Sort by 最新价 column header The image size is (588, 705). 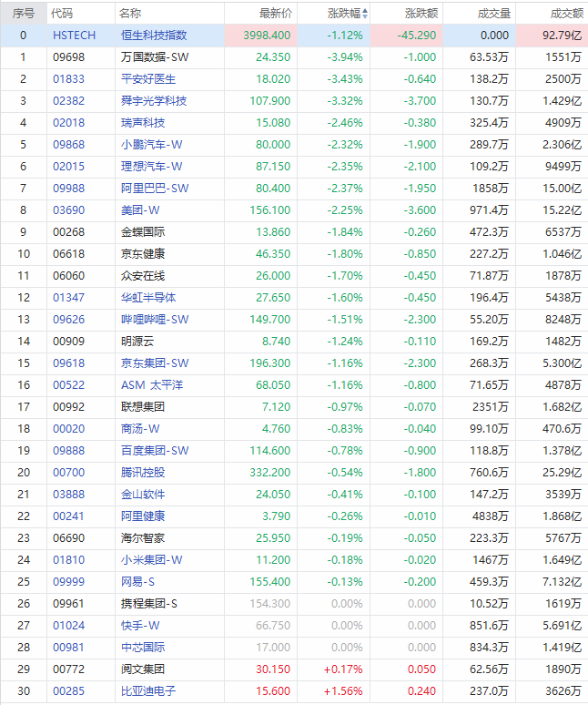tap(275, 14)
